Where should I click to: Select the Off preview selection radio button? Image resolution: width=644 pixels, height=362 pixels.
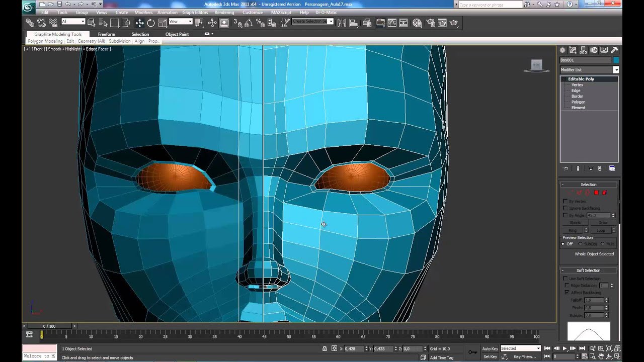pyautogui.click(x=563, y=244)
